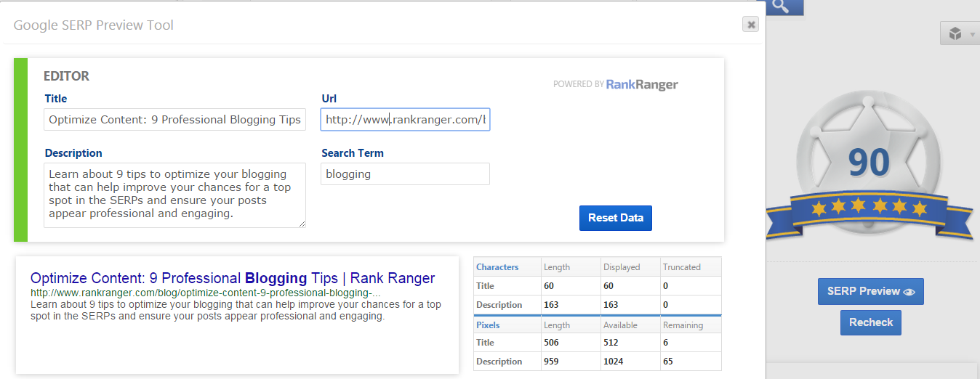Click the EDITOR panel heading
Screen dimensions: 980x379
[66, 76]
